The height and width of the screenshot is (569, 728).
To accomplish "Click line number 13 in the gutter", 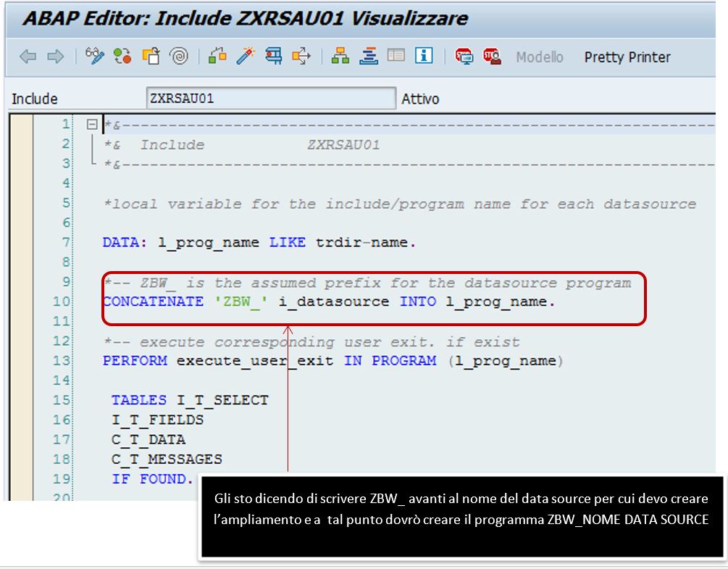I will click(62, 360).
